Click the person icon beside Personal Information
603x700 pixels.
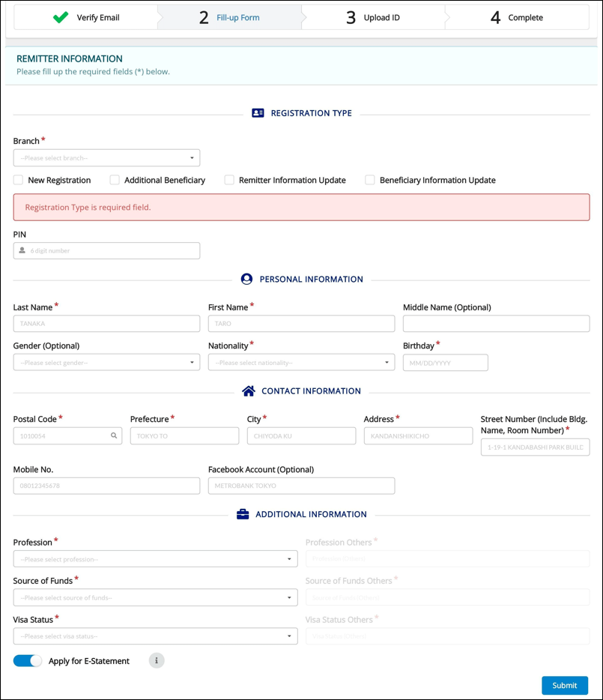click(246, 279)
